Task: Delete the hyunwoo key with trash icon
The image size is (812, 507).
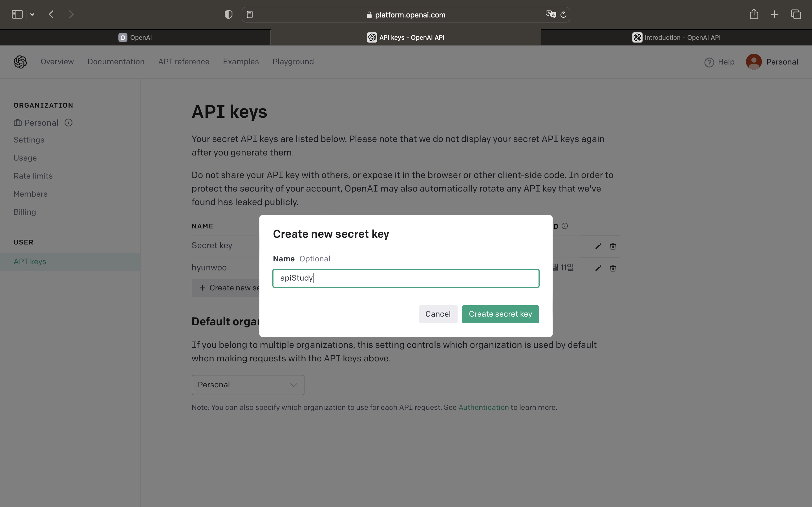Action: click(613, 268)
